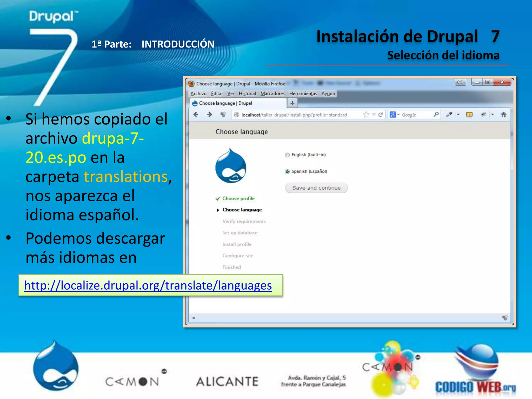Open the Ver menu

(x=231, y=94)
